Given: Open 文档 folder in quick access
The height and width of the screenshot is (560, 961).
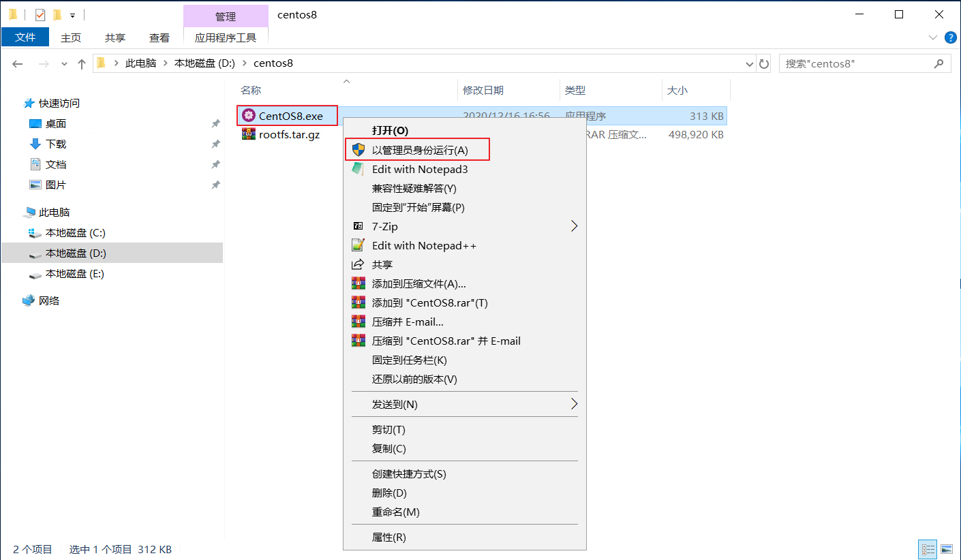Looking at the screenshot, I should (x=56, y=164).
